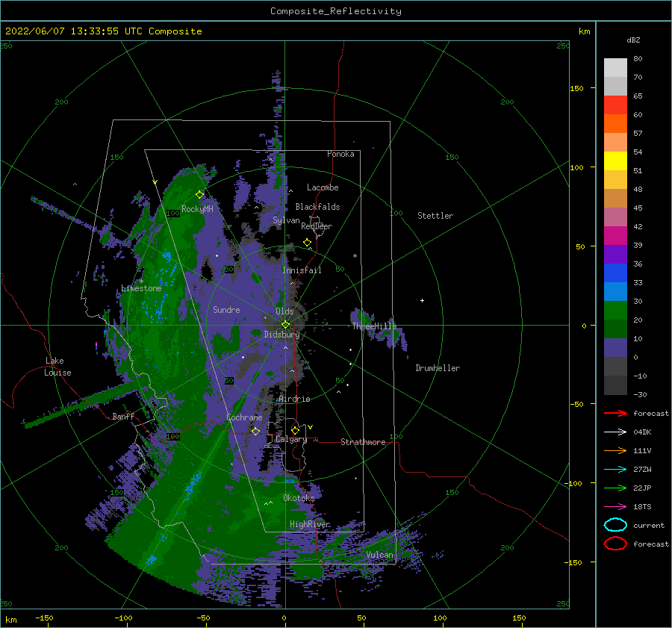Click the dBZ legend heading
Viewport: 672px width, 628px height.
pos(633,40)
